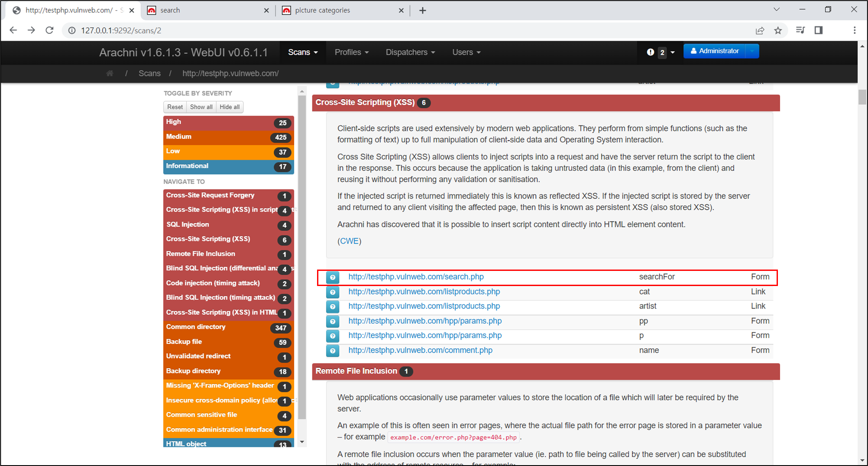Navigate to Backup directory issues

point(229,371)
